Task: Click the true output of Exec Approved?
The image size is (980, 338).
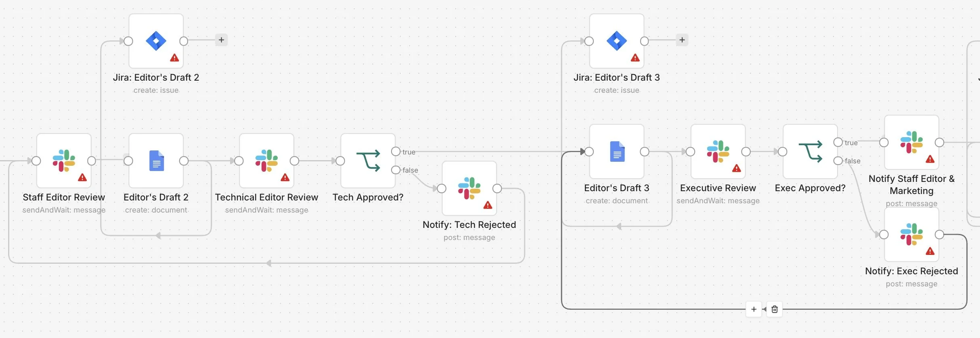Action: pyautogui.click(x=838, y=142)
